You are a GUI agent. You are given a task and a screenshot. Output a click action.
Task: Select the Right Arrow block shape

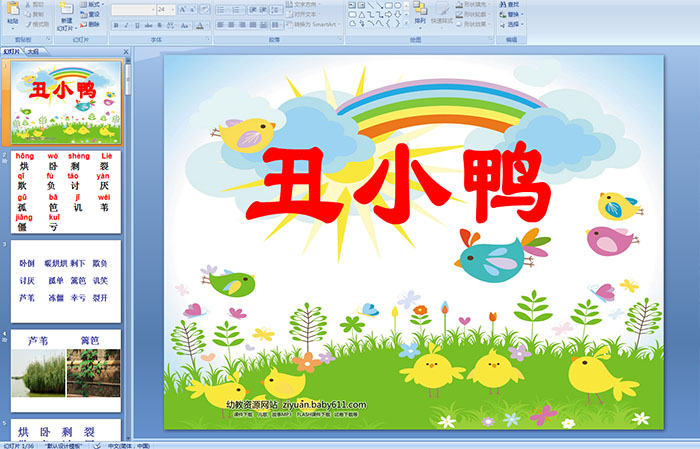point(388,15)
